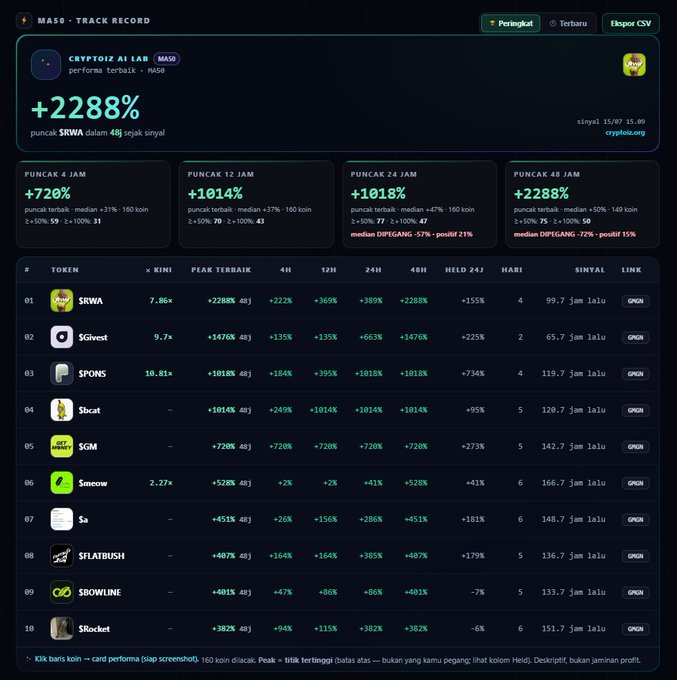Viewport: 677px width, 680px height.
Task: Open GMGN link for $Rocket row
Action: point(635,628)
